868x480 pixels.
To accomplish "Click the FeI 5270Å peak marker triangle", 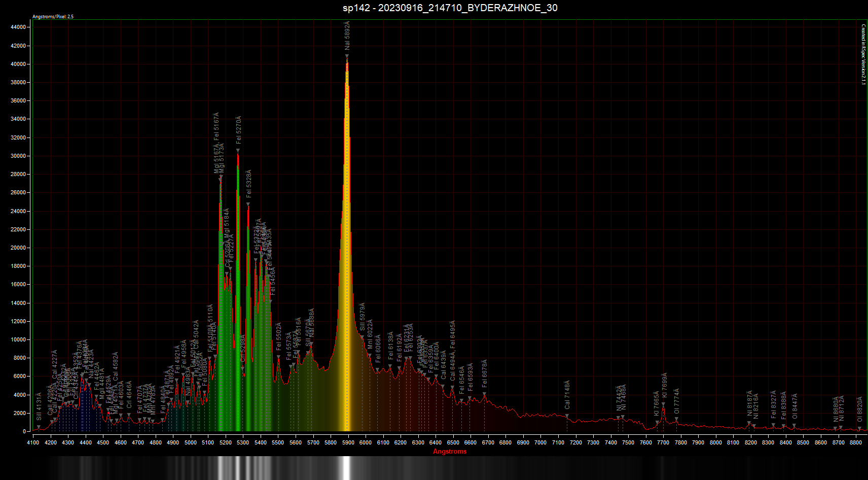I will pos(238,151).
